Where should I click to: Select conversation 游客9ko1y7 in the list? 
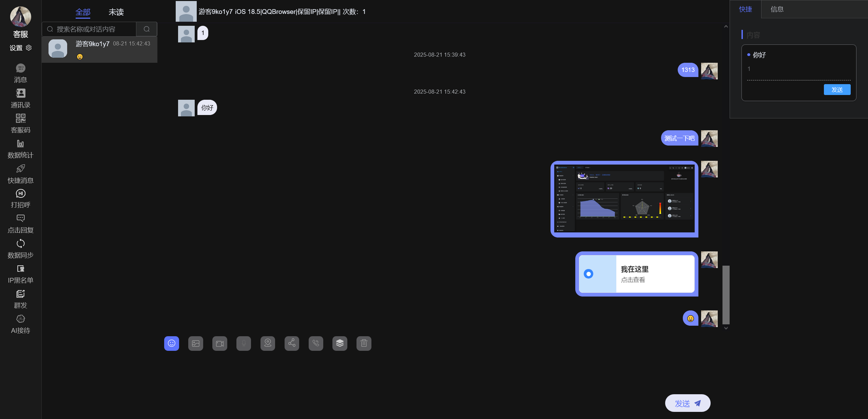click(x=99, y=50)
